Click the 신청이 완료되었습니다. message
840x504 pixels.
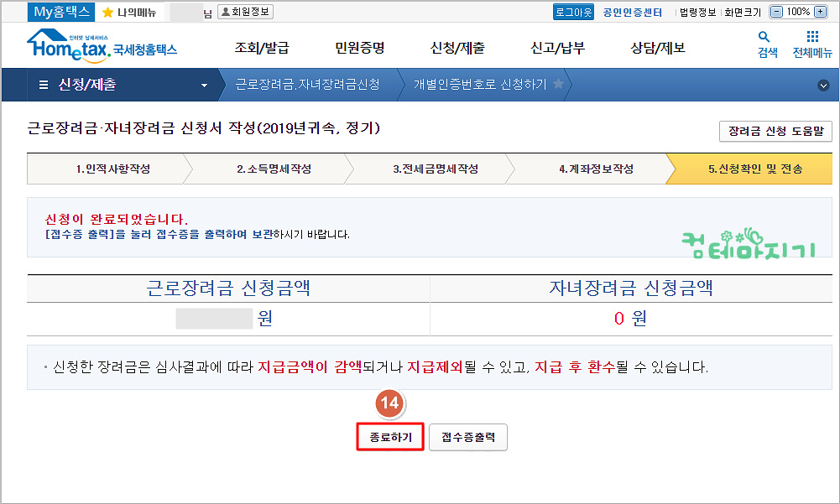click(117, 219)
